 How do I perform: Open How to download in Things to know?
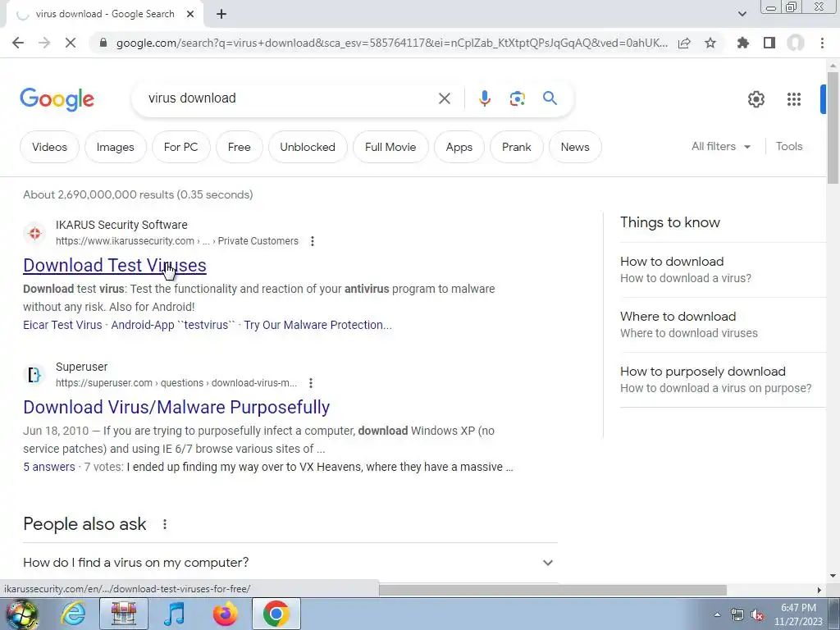pos(723,269)
